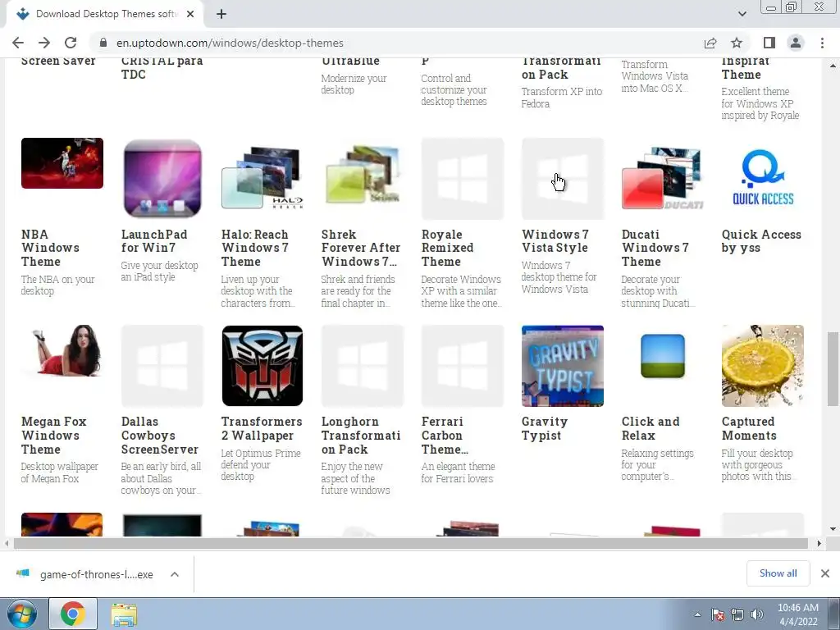Image resolution: width=840 pixels, height=630 pixels.
Task: Click the Dallas Cowboys ScreenServer title
Action: (x=160, y=436)
